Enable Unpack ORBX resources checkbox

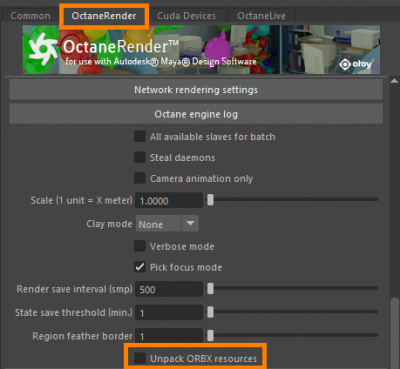[140, 358]
